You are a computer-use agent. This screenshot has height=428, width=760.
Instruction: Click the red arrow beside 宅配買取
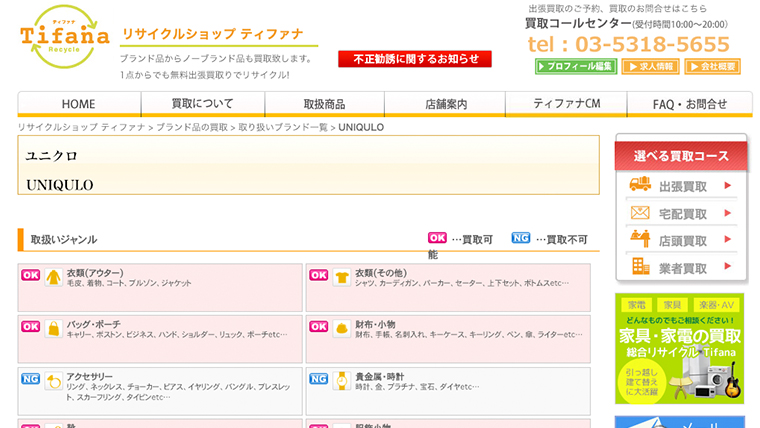tap(727, 213)
